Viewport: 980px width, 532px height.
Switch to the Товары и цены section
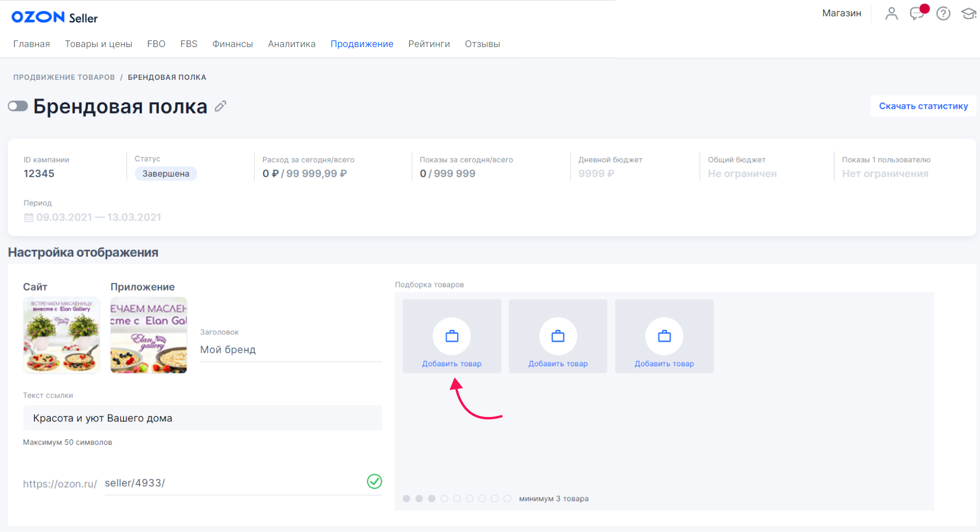99,44
